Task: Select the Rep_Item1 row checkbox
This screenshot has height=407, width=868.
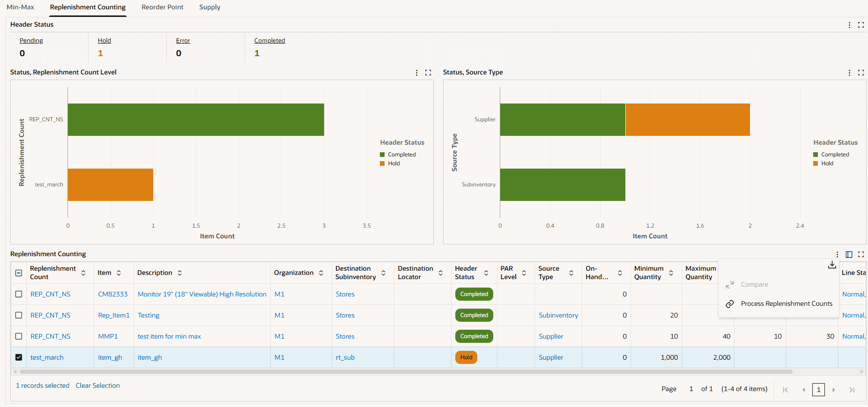Action: point(19,315)
